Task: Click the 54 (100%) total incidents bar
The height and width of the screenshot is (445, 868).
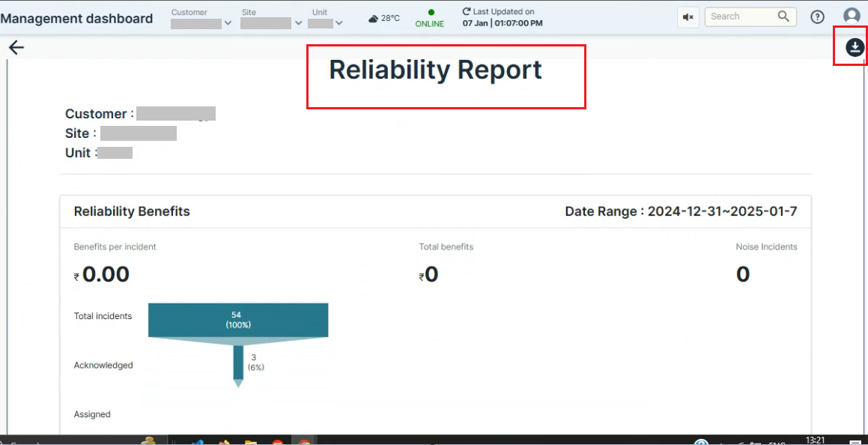Action: [238, 320]
